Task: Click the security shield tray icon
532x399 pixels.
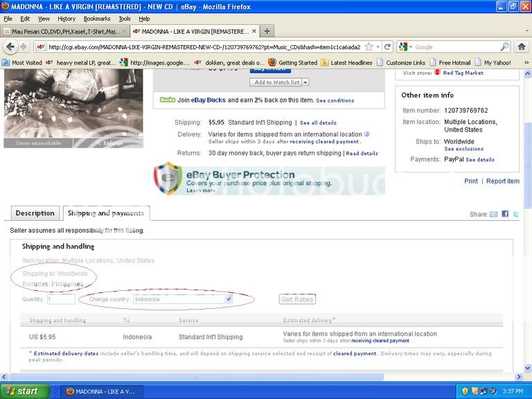Action: [x=465, y=391]
